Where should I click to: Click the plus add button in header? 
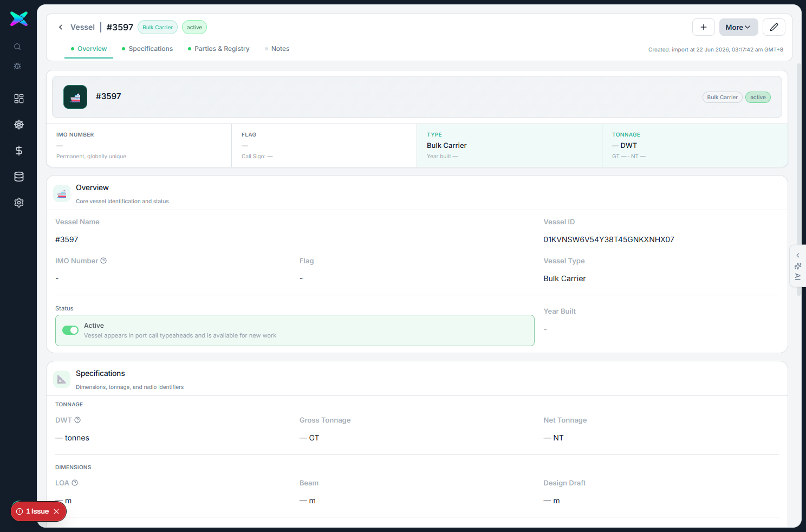(x=704, y=27)
